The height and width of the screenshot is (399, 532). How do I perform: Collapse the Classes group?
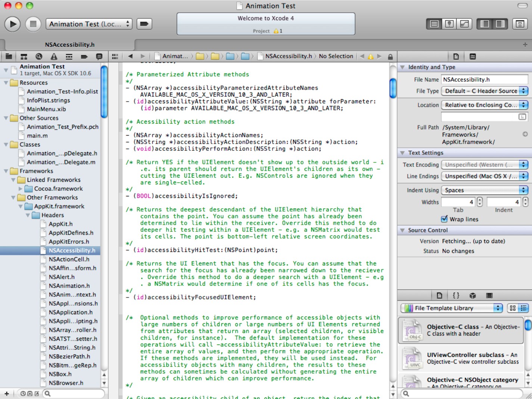[x=6, y=144]
